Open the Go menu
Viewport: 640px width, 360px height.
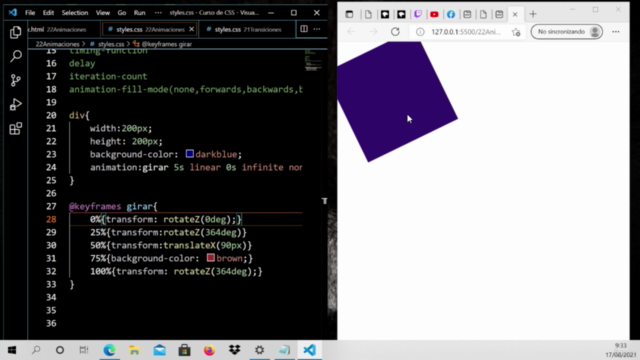tap(122, 13)
